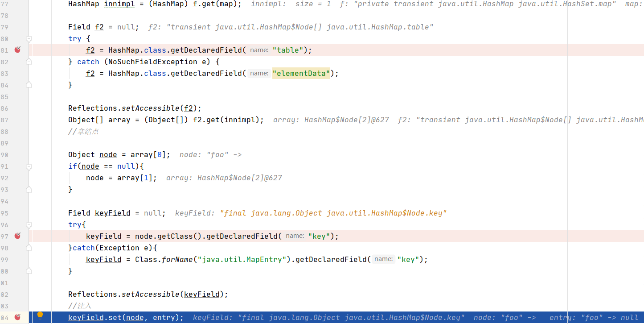Viewport: 644px width, 324px height.
Task: Click the name: hint on line 81
Action: point(259,50)
